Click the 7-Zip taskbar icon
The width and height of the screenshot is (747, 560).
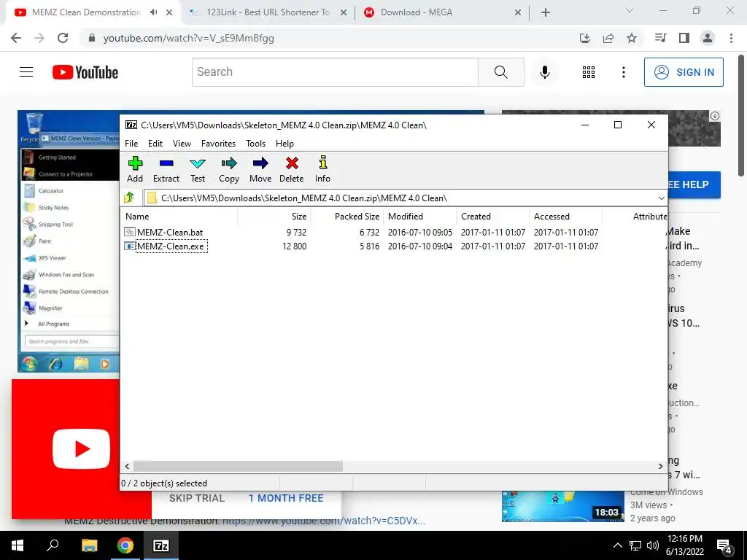point(161,545)
